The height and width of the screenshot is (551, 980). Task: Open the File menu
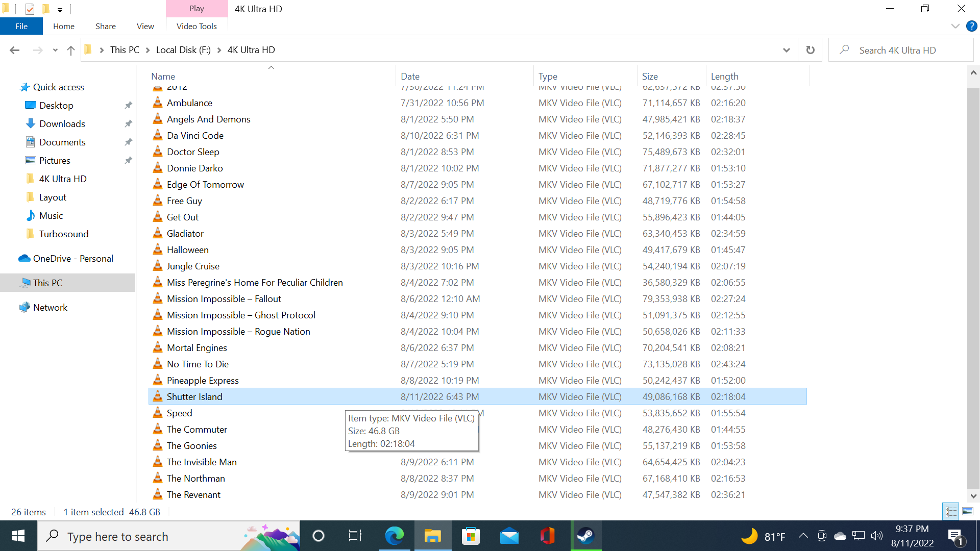click(x=21, y=26)
